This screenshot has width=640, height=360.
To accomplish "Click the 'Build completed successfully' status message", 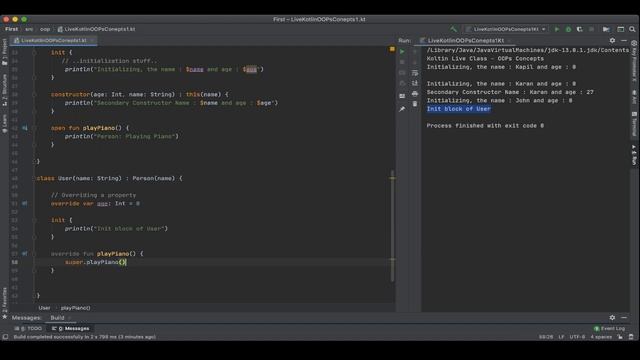I will click(85, 337).
